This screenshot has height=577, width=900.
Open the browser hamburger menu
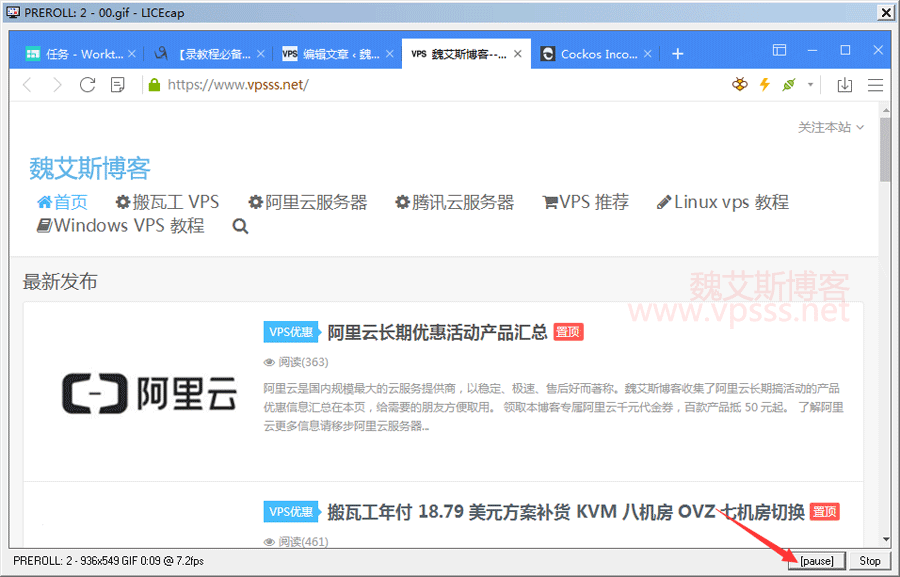[875, 85]
